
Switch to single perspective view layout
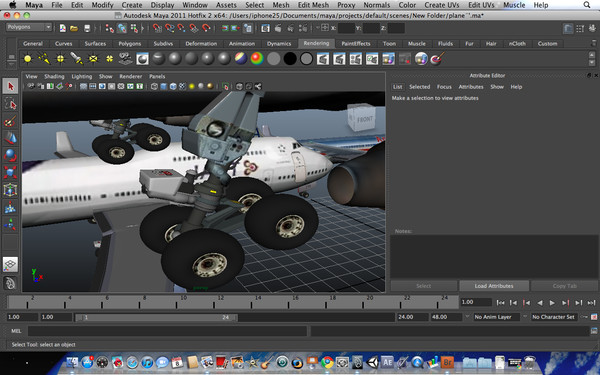point(10,264)
